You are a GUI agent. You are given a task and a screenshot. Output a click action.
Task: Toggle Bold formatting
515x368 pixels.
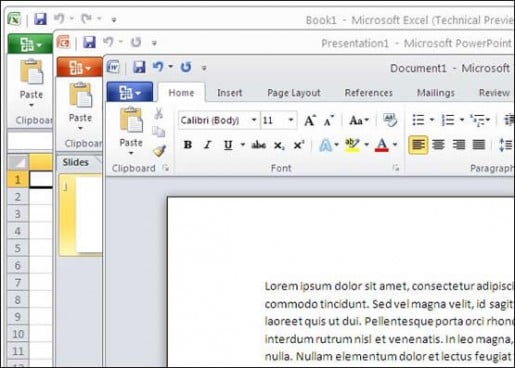(x=188, y=145)
